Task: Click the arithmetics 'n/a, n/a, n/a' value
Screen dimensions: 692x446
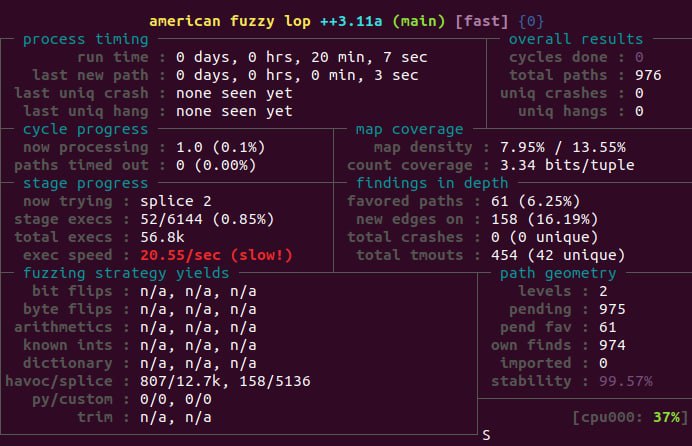Action: click(x=198, y=327)
